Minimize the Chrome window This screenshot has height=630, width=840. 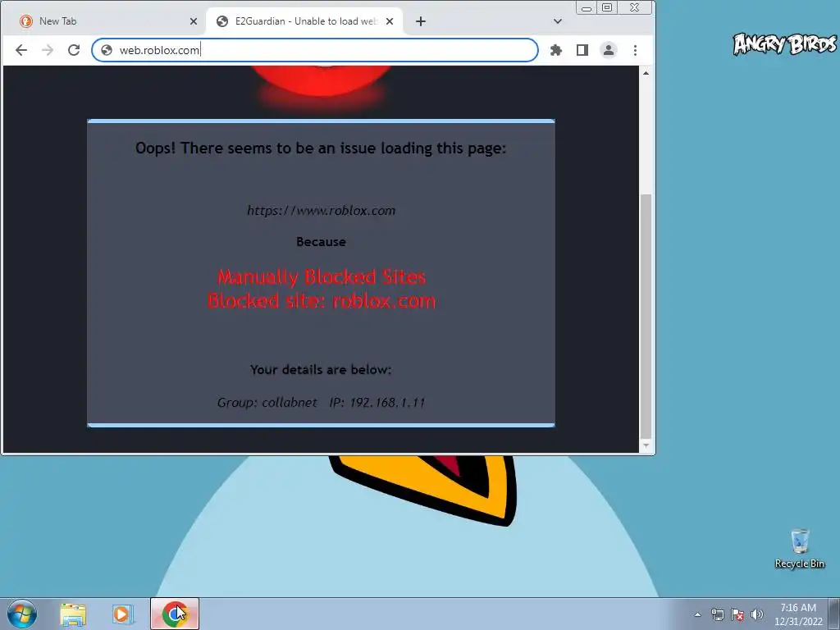[587, 7]
